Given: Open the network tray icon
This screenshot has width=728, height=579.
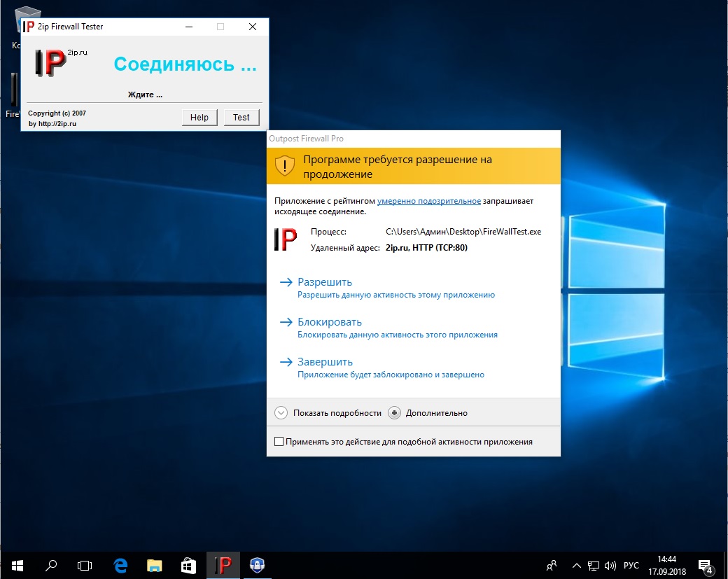Looking at the screenshot, I should (594, 566).
